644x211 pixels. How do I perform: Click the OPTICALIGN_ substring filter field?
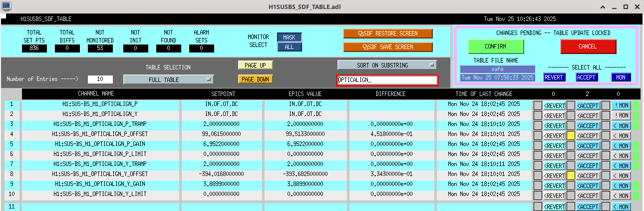click(387, 80)
